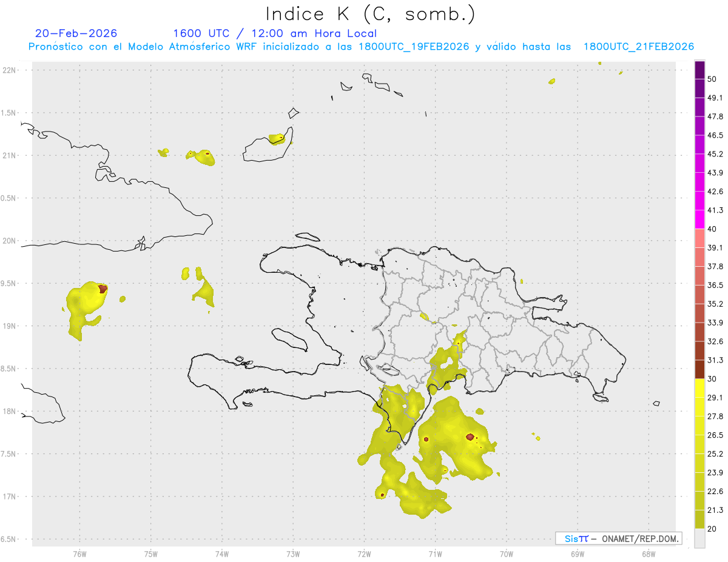Screen dimensions: 728x562
Task: Click the "27.8" color scale value
Action: [x=715, y=416]
